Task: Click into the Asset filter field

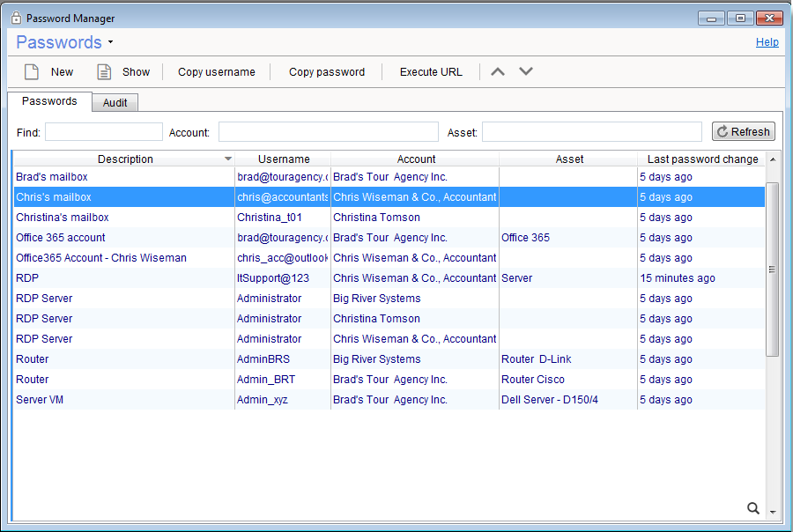Action: [x=591, y=132]
